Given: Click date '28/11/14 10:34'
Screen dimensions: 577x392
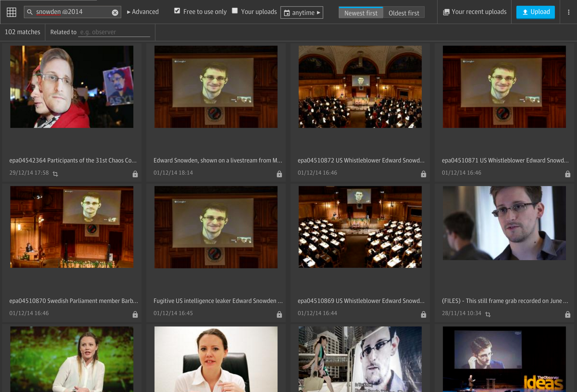Looking at the screenshot, I should pos(462,313).
